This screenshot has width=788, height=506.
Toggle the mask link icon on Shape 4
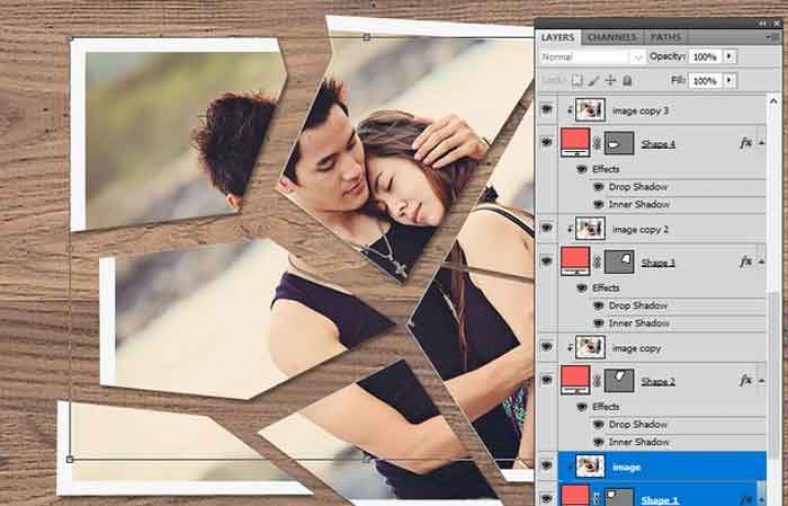pyautogui.click(x=597, y=144)
